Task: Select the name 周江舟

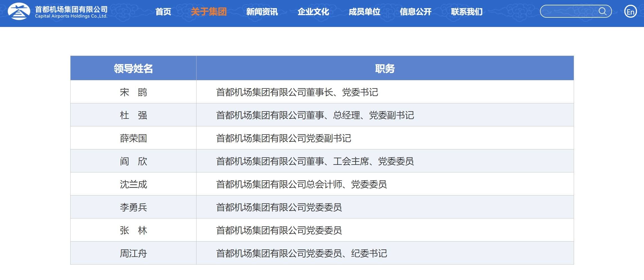Action: coord(134,253)
